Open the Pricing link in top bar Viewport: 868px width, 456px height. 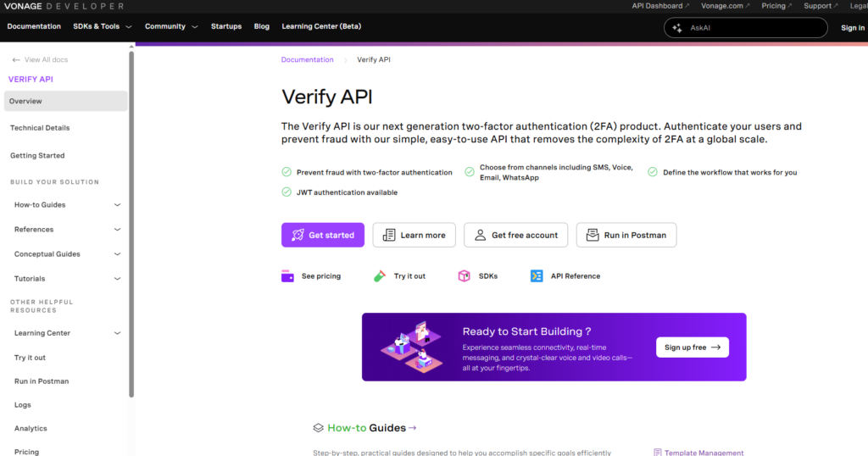776,6
